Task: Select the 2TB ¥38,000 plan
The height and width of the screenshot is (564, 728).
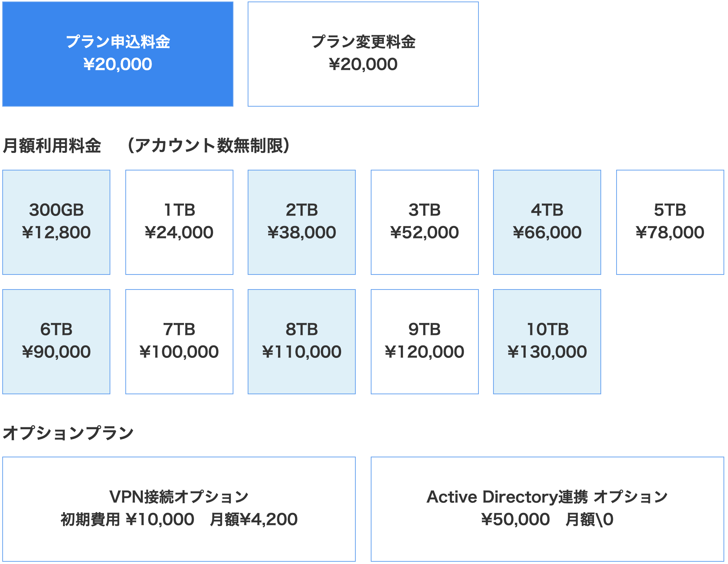Action: 302,222
